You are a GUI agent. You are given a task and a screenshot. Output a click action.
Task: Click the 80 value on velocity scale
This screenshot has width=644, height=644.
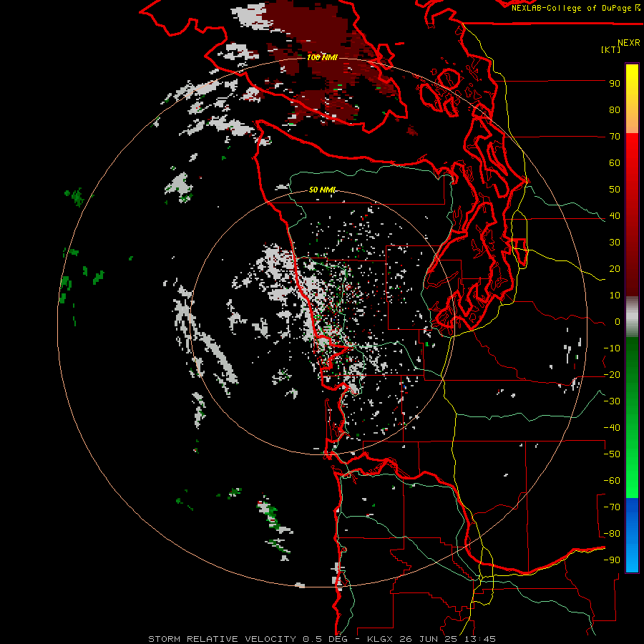[x=615, y=110]
